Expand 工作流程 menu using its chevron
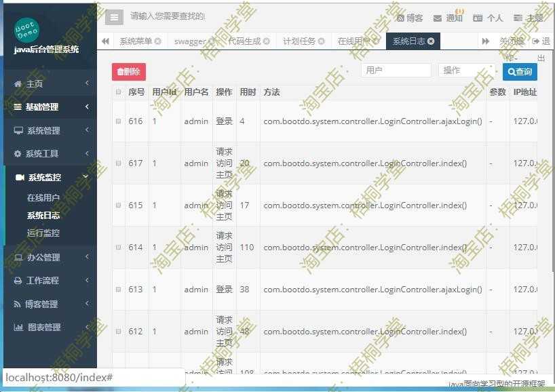Screen dimensions: 555x392 pyautogui.click(x=87, y=280)
